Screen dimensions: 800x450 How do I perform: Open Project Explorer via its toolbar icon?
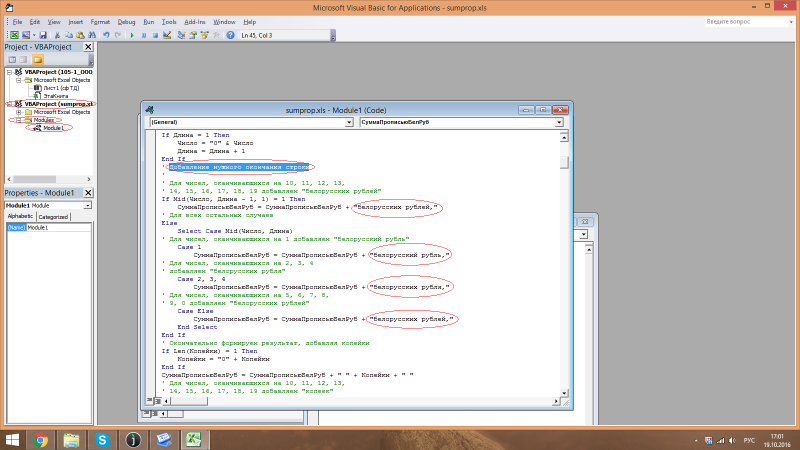[x=181, y=35]
